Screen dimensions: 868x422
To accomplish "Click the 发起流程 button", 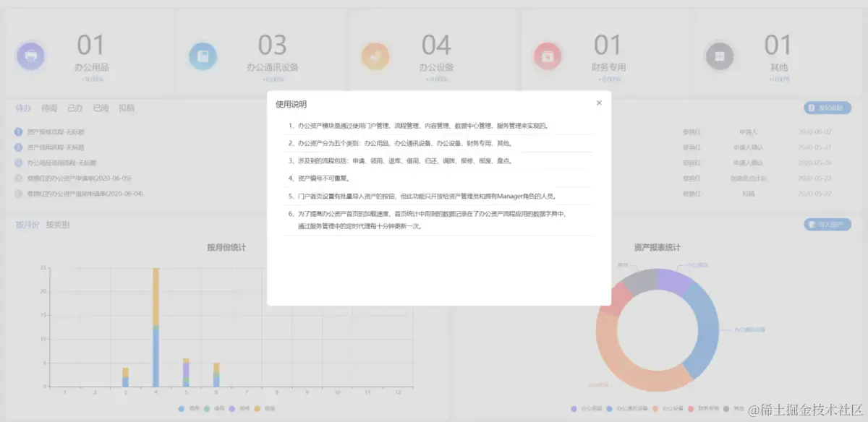I will (x=827, y=108).
